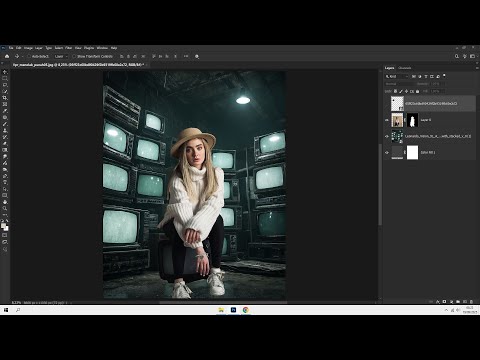Open the File menu

(11, 48)
